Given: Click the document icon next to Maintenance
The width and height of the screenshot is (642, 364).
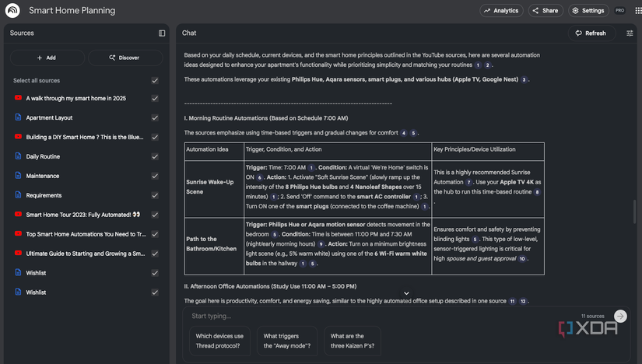Looking at the screenshot, I should 18,175.
